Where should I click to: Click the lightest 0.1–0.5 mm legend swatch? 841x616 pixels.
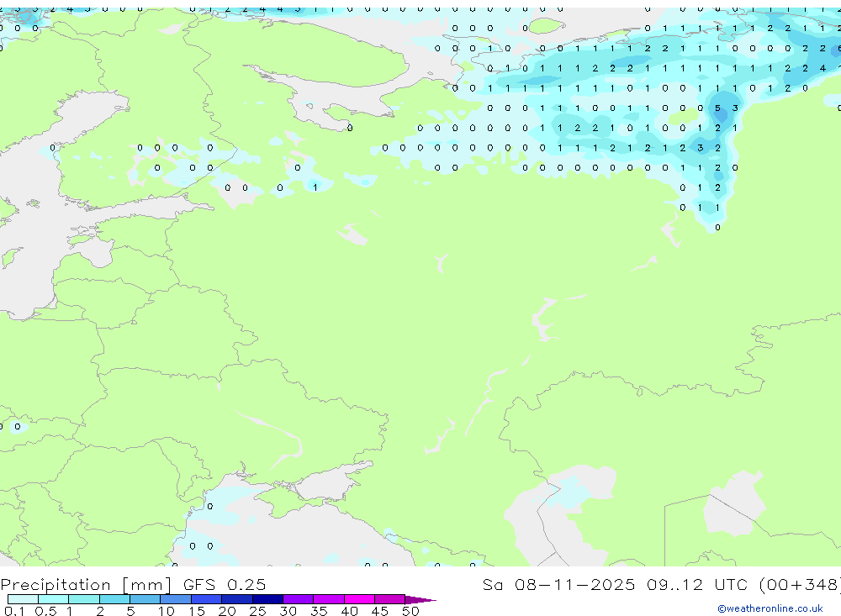click(x=23, y=599)
